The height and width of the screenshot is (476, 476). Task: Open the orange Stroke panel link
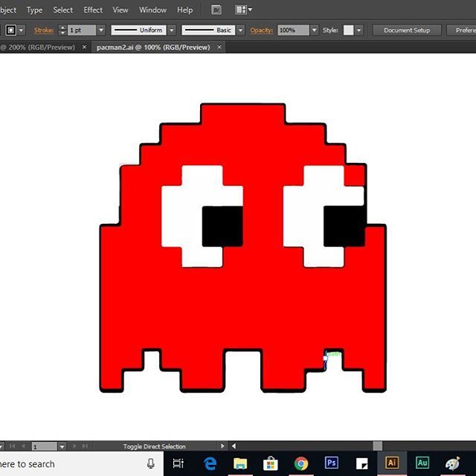tap(44, 30)
